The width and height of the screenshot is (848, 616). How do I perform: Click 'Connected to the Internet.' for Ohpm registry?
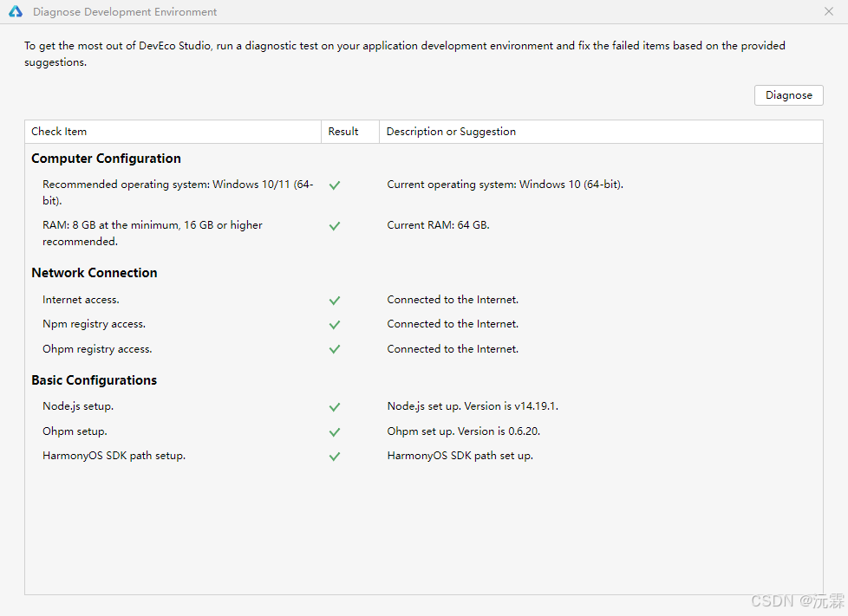[x=453, y=349]
